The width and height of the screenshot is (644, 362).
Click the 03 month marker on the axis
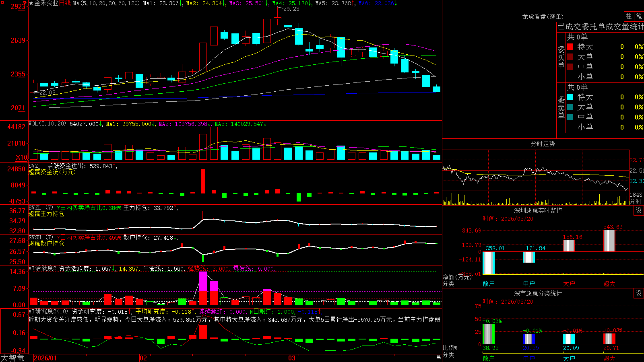point(292,358)
